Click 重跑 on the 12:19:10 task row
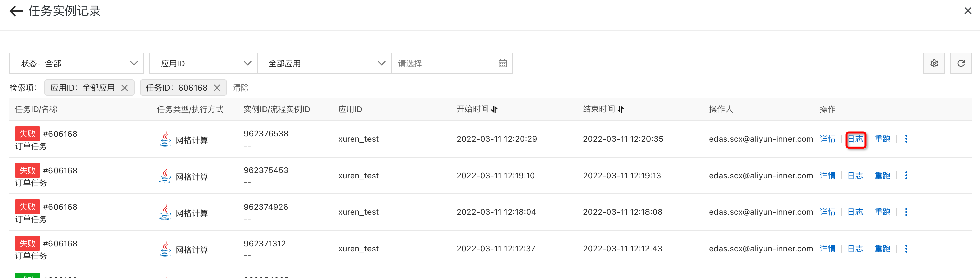 pos(883,175)
